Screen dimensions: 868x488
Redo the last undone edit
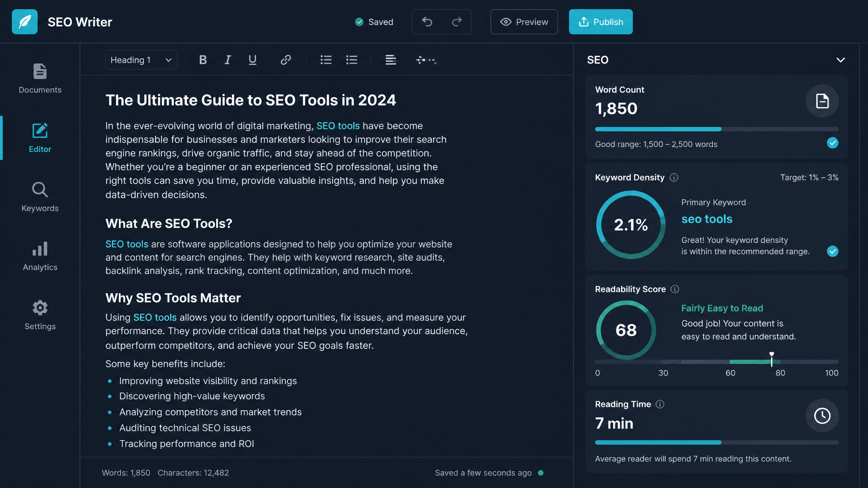[456, 22]
